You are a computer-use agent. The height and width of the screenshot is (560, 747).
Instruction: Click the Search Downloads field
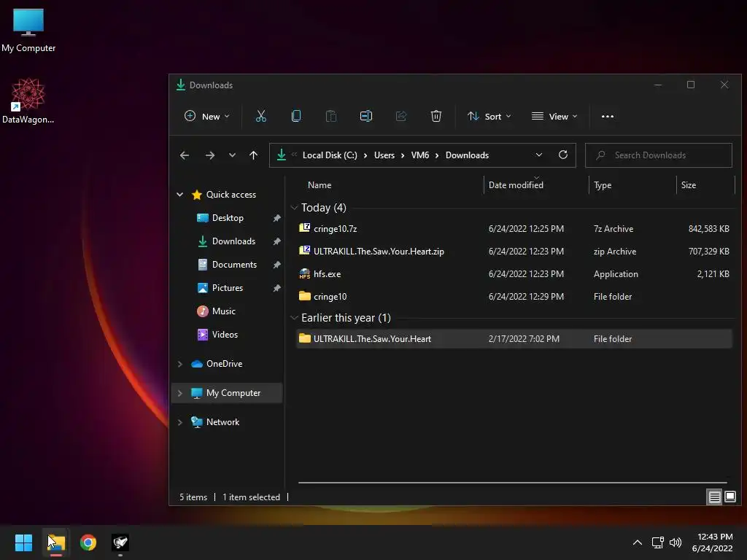659,155
